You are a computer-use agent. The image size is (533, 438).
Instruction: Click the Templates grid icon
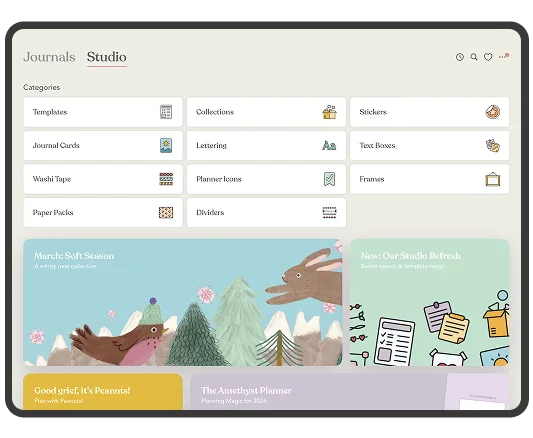[x=166, y=112]
